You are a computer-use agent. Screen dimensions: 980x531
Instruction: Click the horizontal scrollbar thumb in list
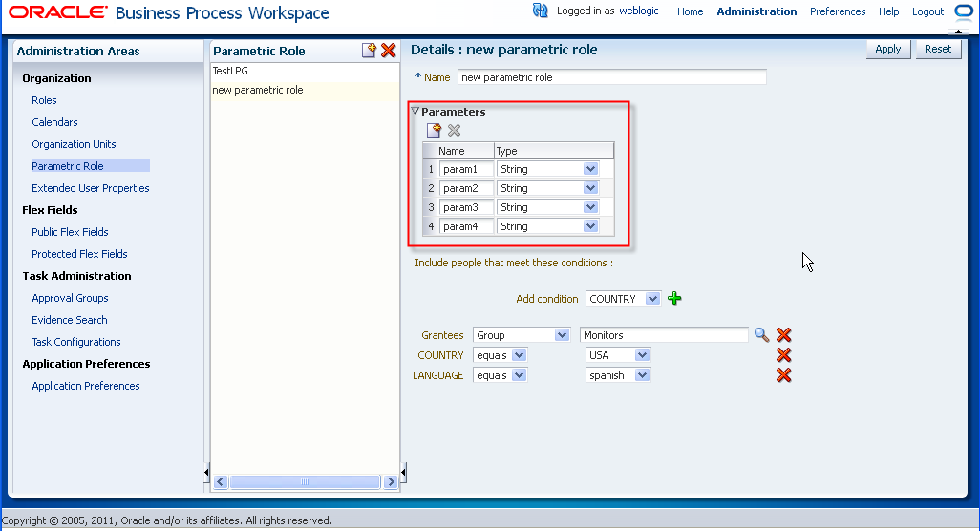pos(305,481)
